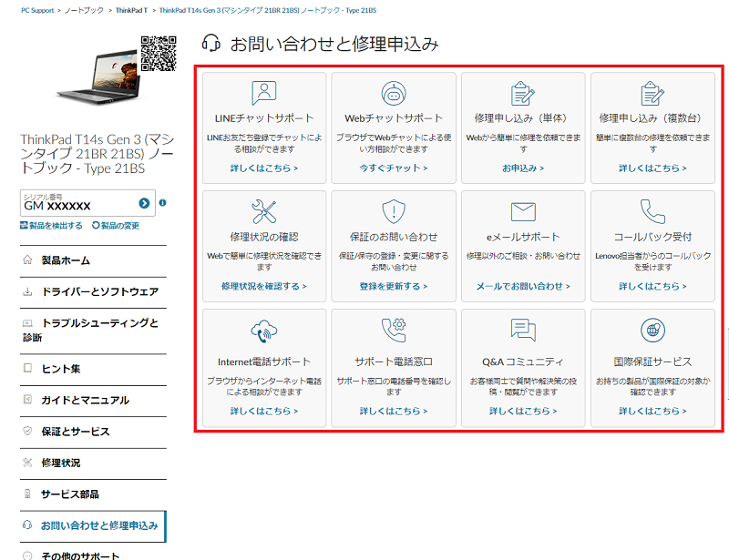Image resolution: width=729 pixels, height=560 pixels.
Task: Click the globe icon for 国際保証サービス
Action: pos(652,330)
